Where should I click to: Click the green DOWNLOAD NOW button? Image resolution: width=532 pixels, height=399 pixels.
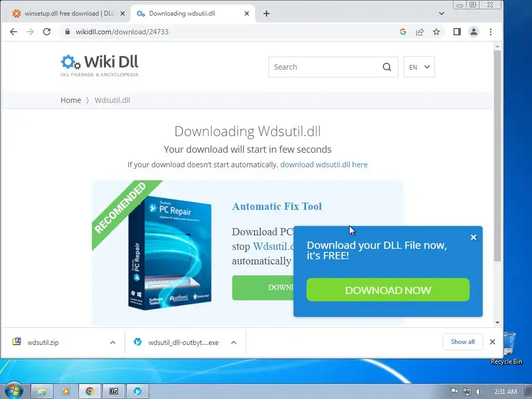pyautogui.click(x=388, y=290)
